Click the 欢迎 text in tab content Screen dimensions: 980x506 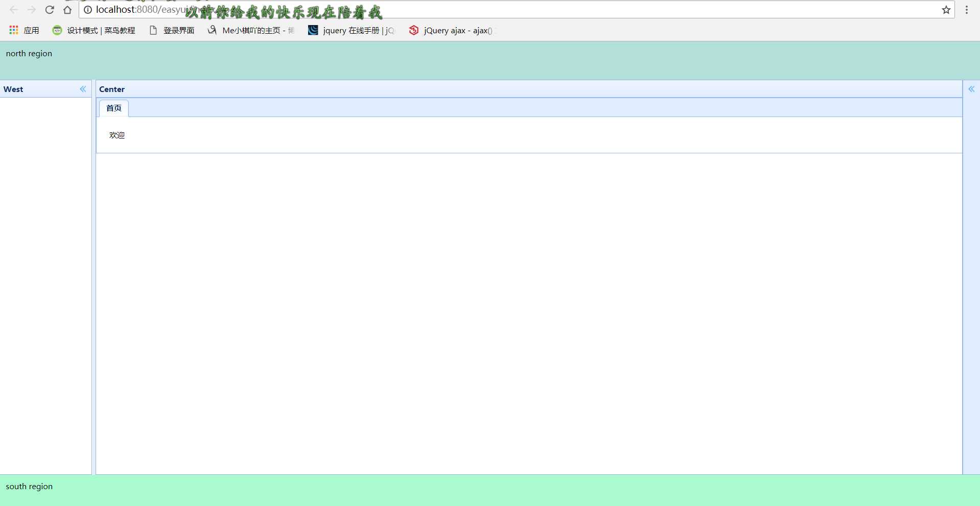pyautogui.click(x=117, y=135)
